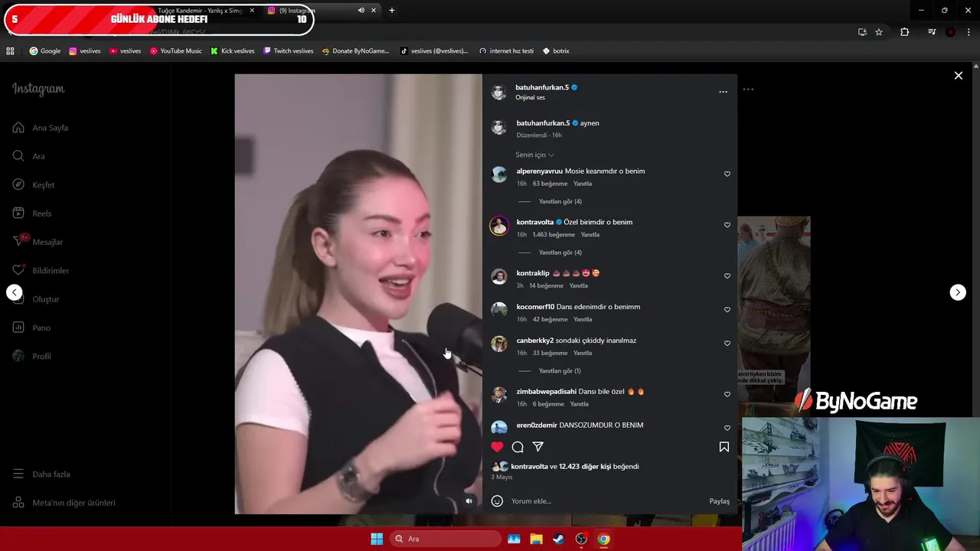980x551 pixels.
Task: View 1.463 beğenme likes on kontravolta comment
Action: (x=554, y=235)
